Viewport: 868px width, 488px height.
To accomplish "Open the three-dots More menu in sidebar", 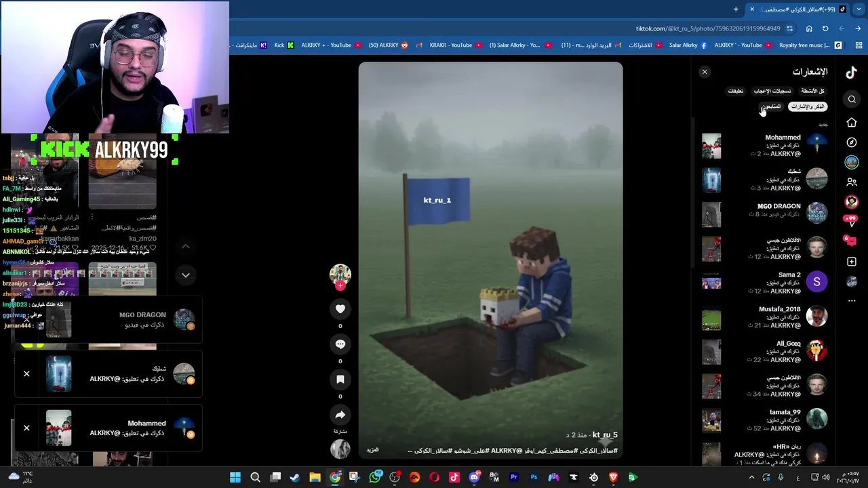I will (x=852, y=300).
